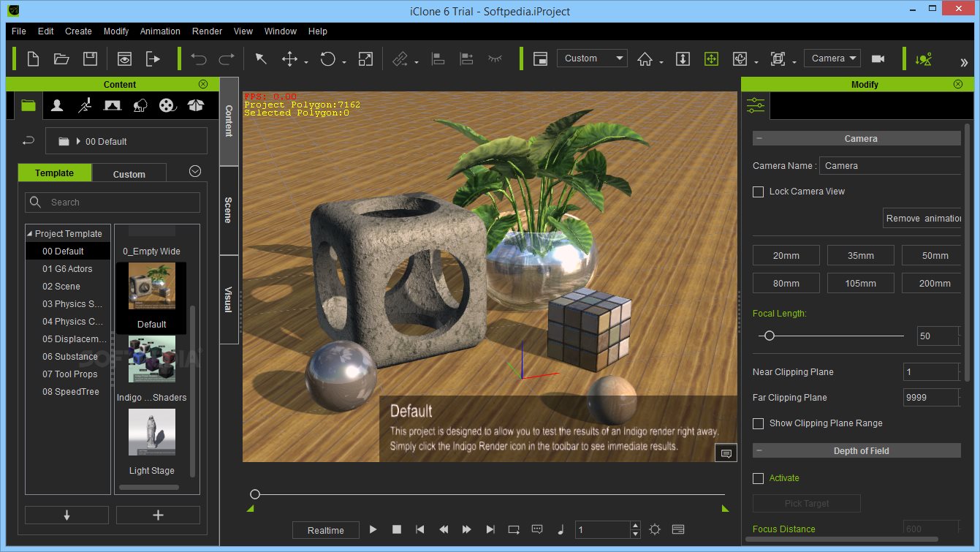Save the project with the floppy disk icon
Screen dimensions: 980x552
click(x=90, y=58)
